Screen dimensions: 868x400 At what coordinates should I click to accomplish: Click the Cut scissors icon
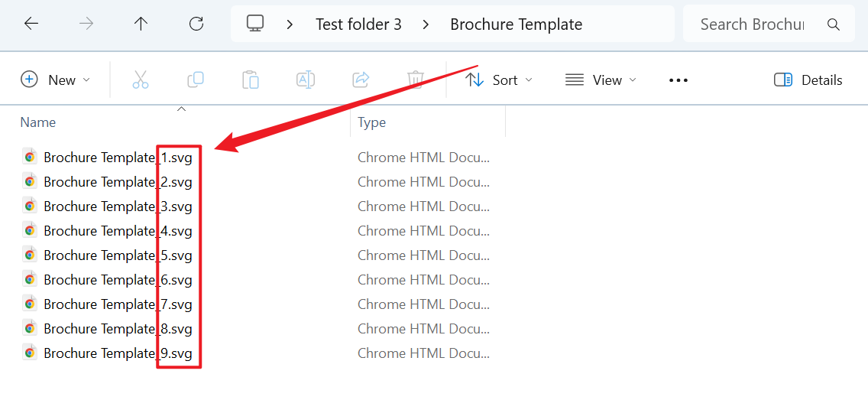point(141,80)
